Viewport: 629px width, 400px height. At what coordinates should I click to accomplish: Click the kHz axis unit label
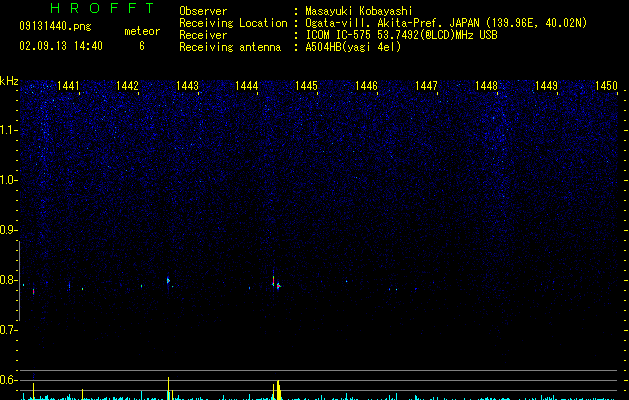pyautogui.click(x=9, y=81)
